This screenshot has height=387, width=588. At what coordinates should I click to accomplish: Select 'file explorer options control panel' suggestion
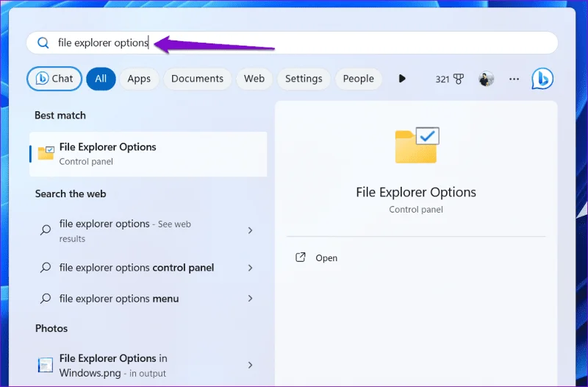coord(148,268)
